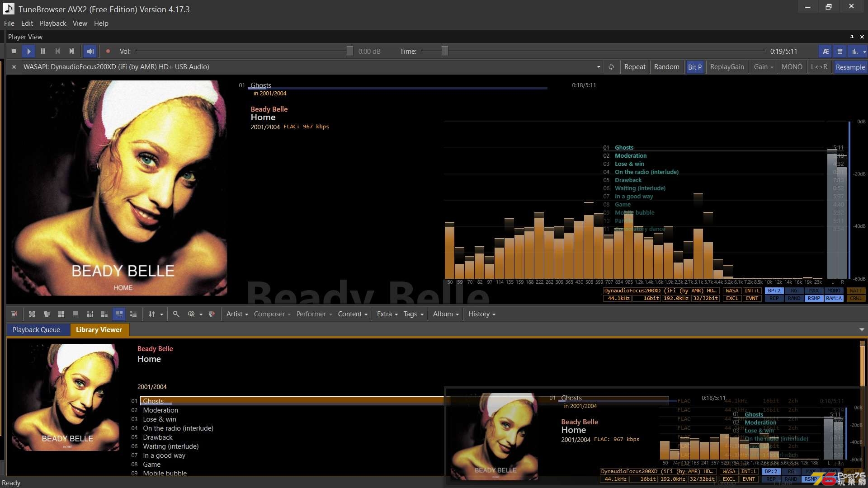Expand the Tags filter dropdown
868x488 pixels.
[413, 314]
